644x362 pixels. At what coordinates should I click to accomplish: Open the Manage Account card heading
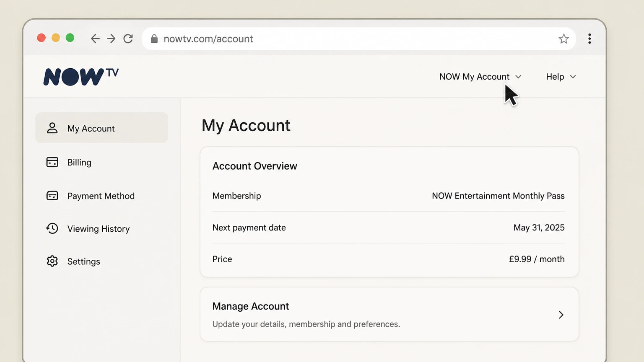click(x=251, y=306)
